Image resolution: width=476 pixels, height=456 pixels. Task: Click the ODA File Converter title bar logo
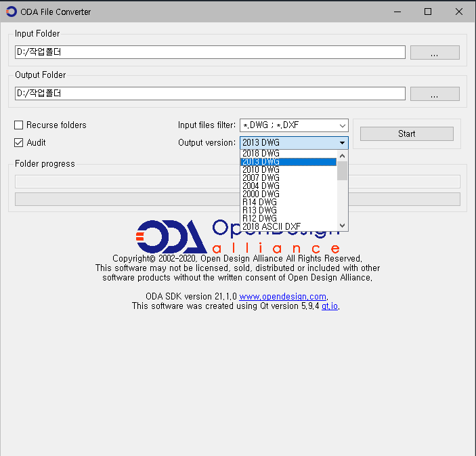point(12,12)
